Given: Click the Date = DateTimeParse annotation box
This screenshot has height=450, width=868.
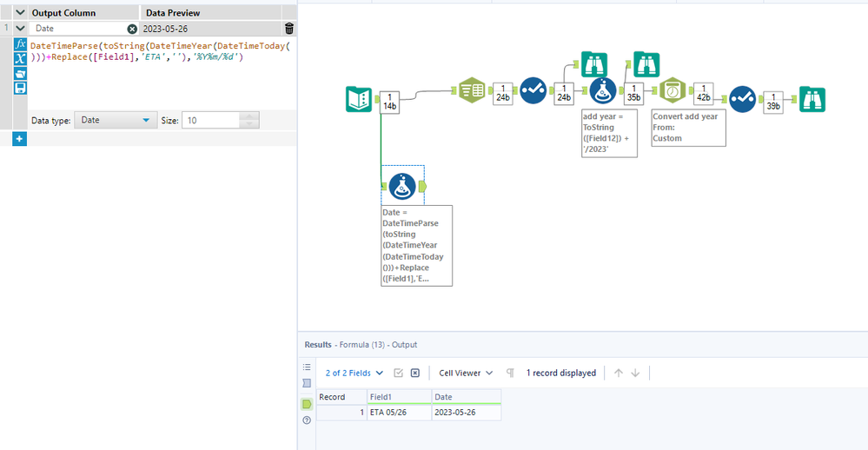Looking at the screenshot, I should [417, 246].
